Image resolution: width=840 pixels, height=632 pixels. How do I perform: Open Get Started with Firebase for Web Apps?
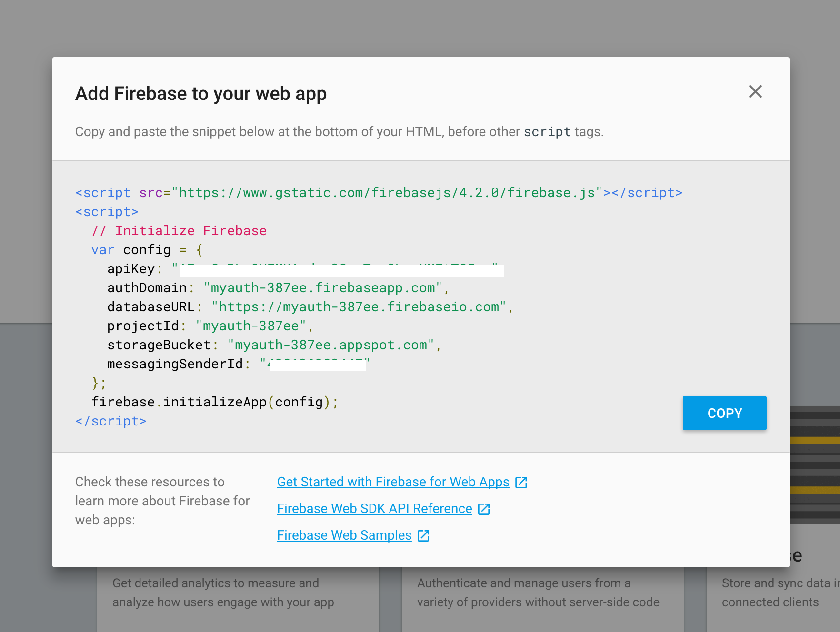[x=393, y=482]
